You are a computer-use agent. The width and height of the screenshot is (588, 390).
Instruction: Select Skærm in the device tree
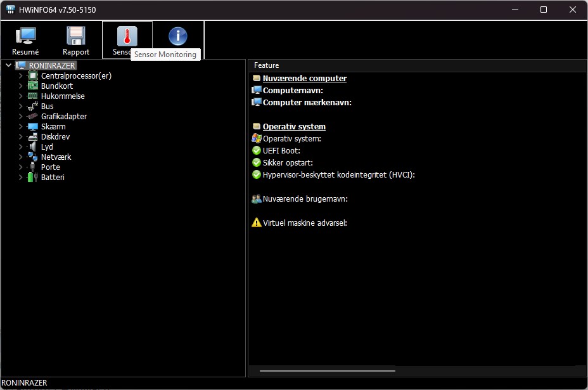coord(53,127)
